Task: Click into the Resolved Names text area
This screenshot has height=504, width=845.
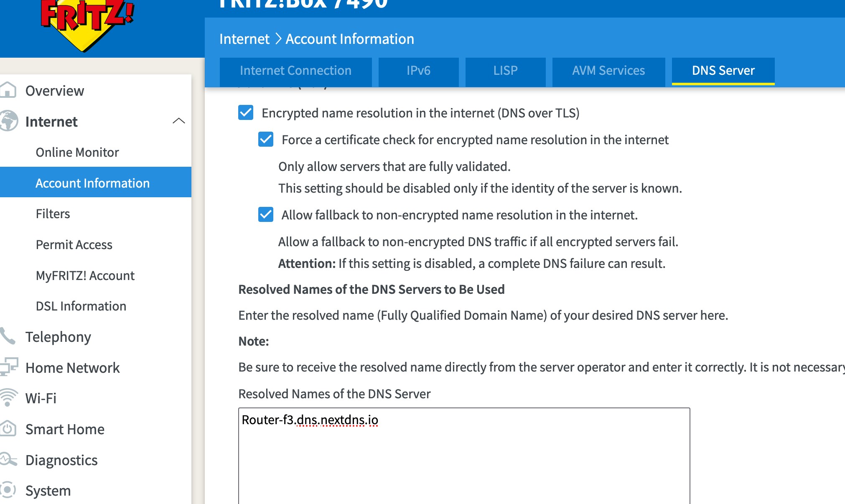Action: (x=464, y=456)
